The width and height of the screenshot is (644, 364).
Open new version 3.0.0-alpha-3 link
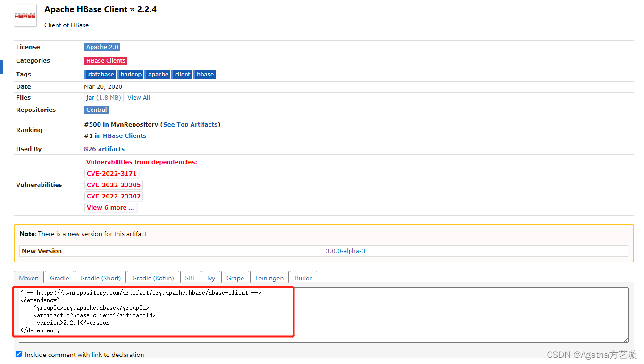345,251
